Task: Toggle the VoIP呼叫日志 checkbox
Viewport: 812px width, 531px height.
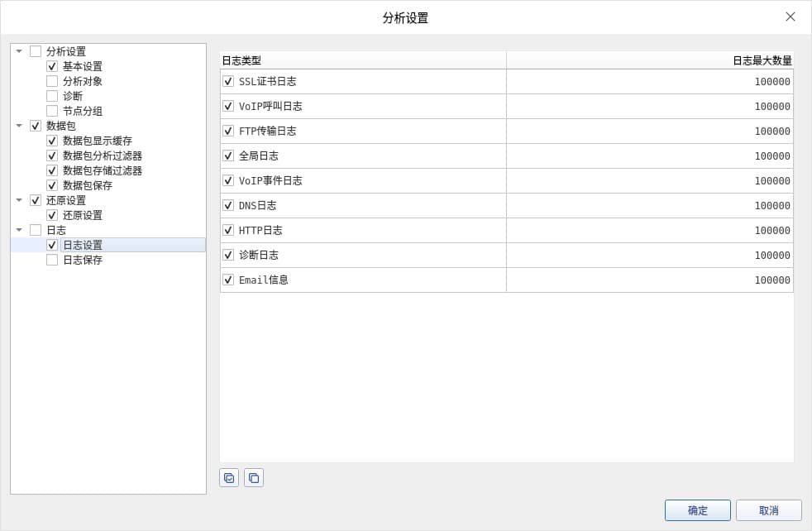Action: 228,106
